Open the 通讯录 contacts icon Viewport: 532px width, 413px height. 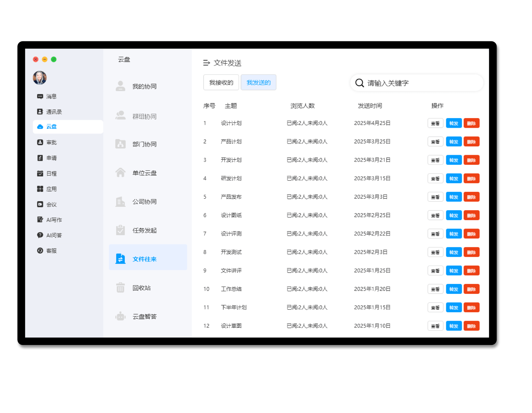40,111
